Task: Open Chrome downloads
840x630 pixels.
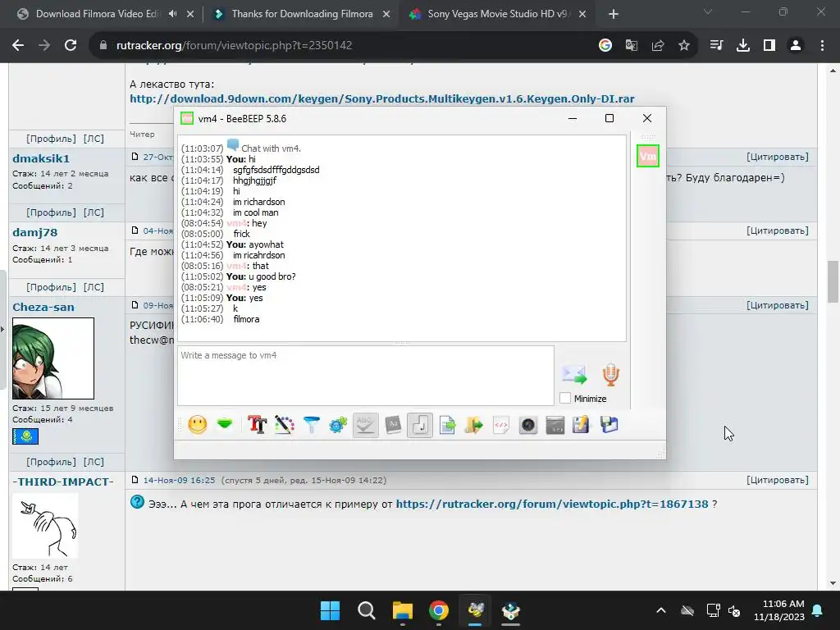Action: pyautogui.click(x=743, y=46)
